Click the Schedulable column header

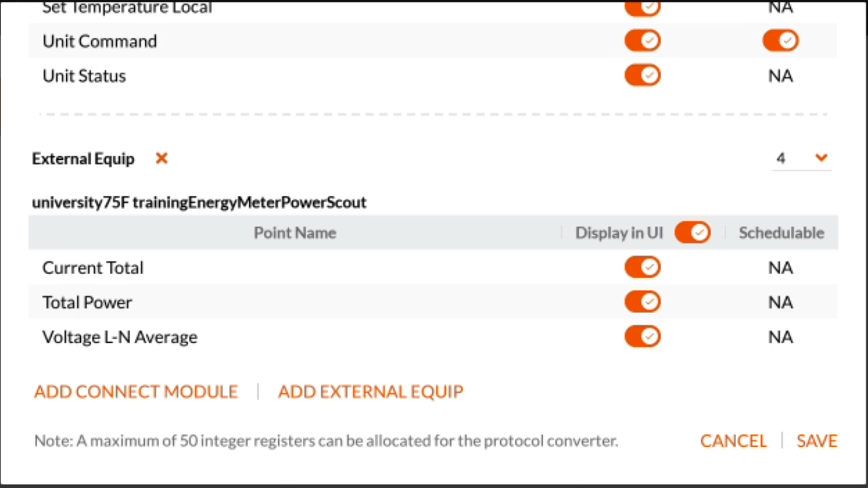pyautogui.click(x=782, y=233)
